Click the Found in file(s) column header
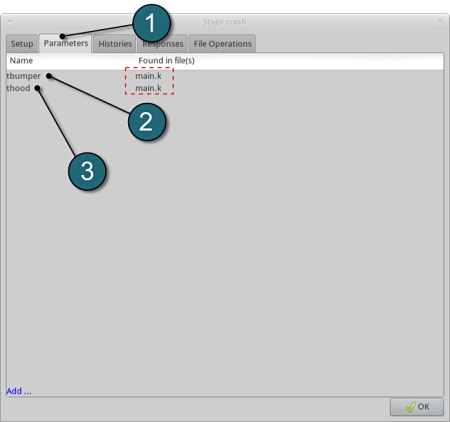450x422 pixels. [166, 61]
